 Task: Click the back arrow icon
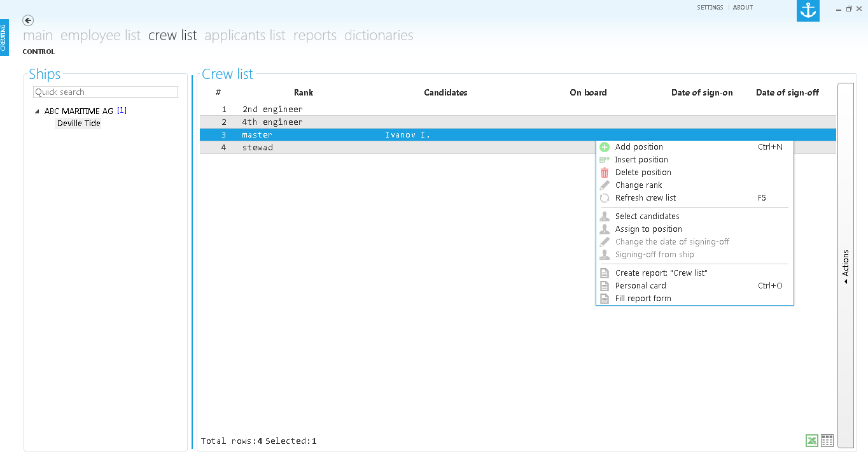[x=28, y=20]
